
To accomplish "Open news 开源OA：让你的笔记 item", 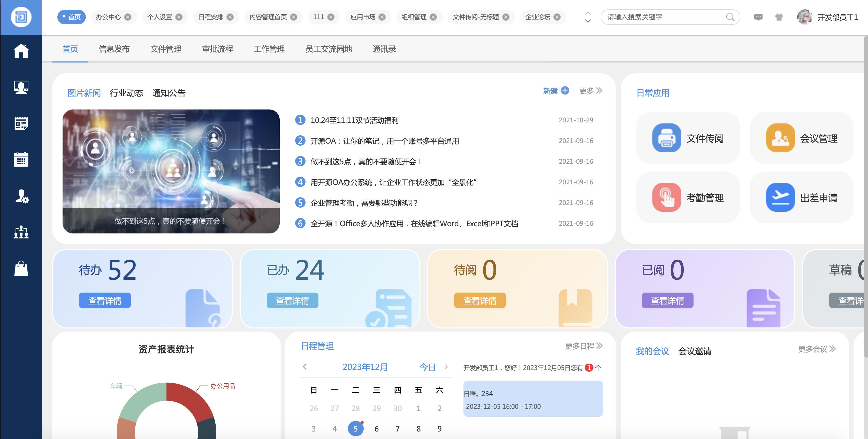I will coord(384,141).
